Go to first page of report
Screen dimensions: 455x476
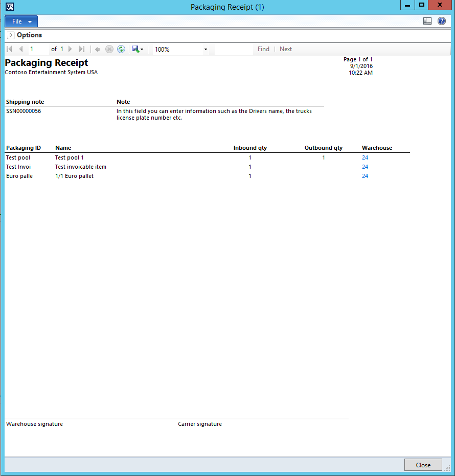(9, 49)
